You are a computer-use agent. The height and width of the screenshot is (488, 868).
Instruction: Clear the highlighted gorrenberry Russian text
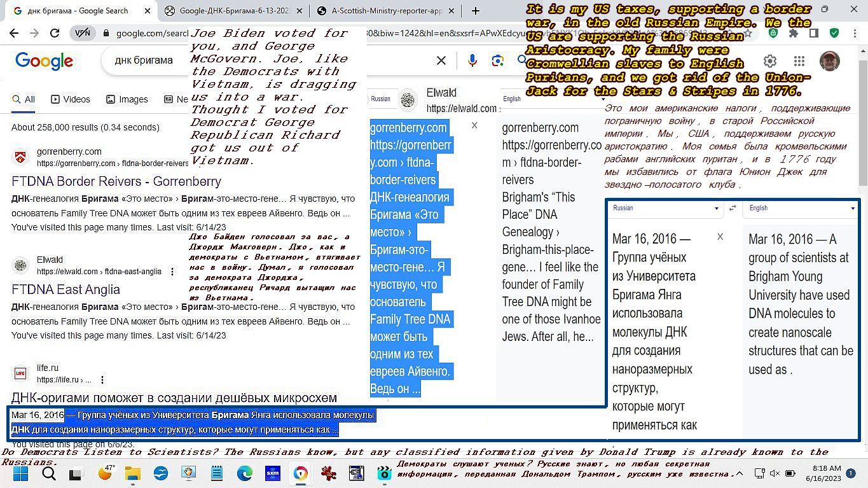(x=474, y=125)
